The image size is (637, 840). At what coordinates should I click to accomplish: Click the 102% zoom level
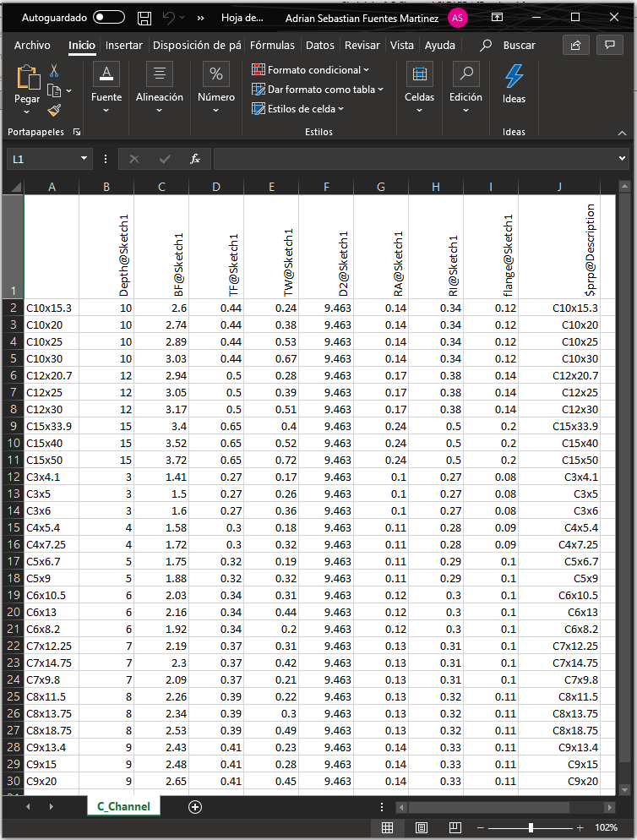point(606,827)
